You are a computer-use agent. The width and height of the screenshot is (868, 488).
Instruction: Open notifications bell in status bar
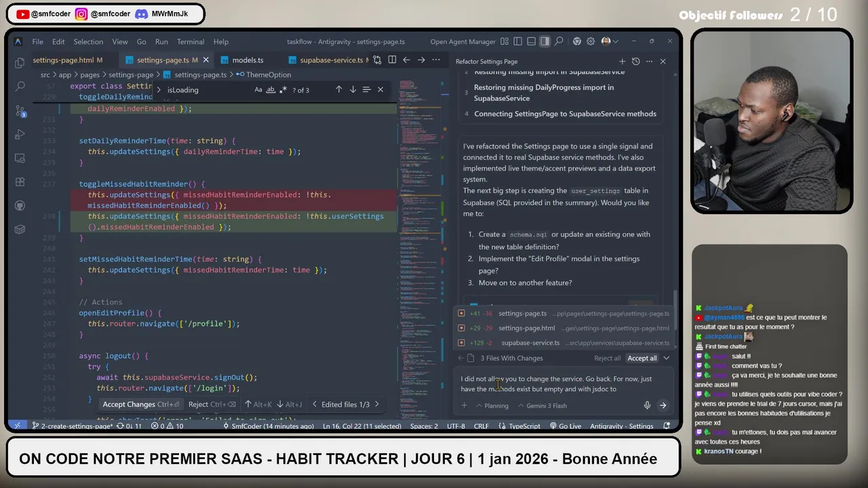tap(667, 426)
